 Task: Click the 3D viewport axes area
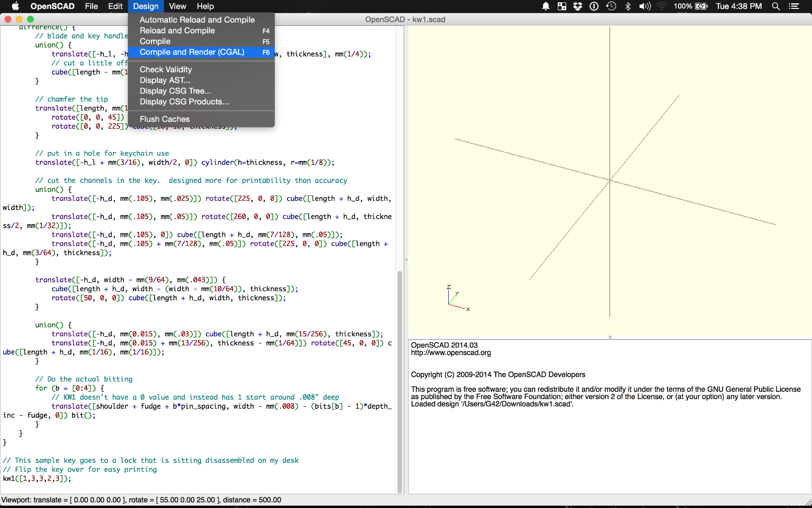(609, 181)
